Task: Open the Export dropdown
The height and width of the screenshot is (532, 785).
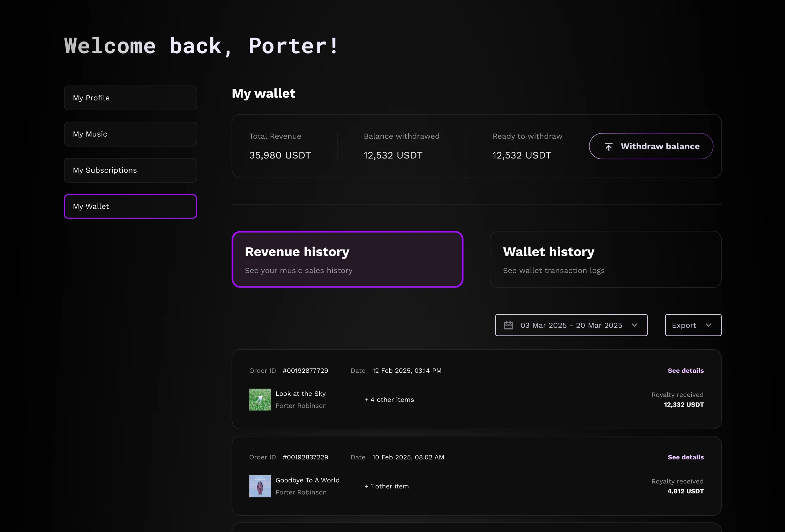Action: pos(684,325)
